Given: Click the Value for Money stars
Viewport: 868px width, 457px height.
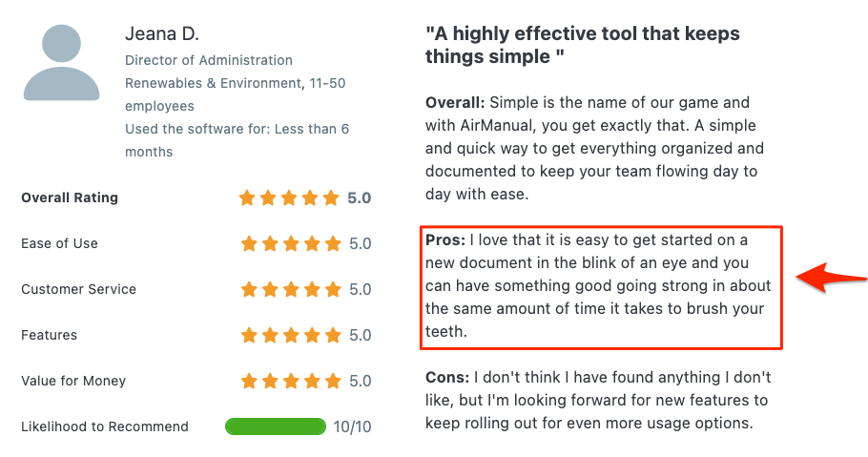Looking at the screenshot, I should [291, 381].
